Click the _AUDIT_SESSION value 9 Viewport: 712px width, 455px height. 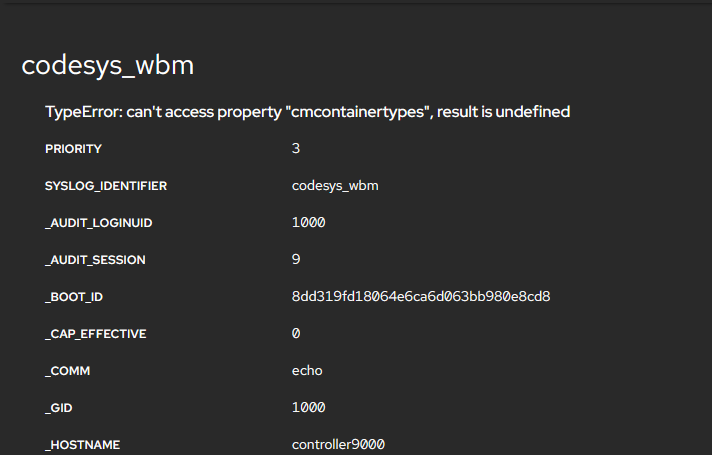click(x=296, y=260)
